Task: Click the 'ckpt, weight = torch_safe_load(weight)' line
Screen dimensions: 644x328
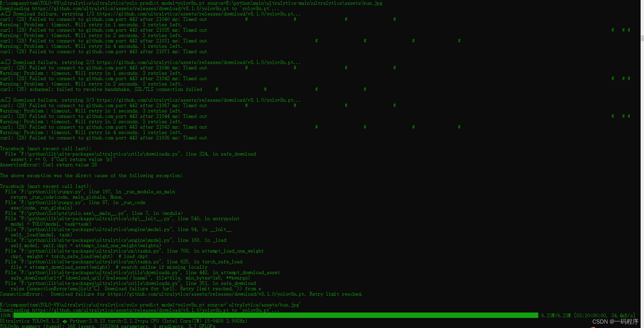Action: coord(79,256)
